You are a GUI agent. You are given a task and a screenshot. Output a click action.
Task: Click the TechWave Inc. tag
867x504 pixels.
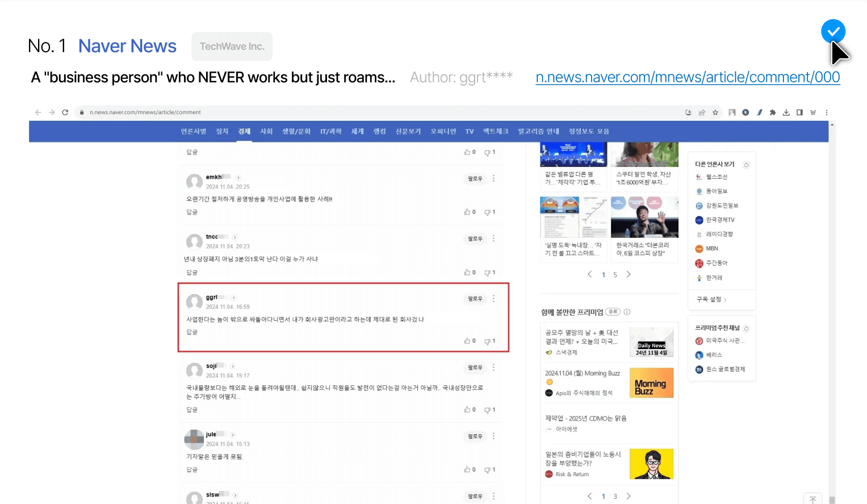click(232, 47)
